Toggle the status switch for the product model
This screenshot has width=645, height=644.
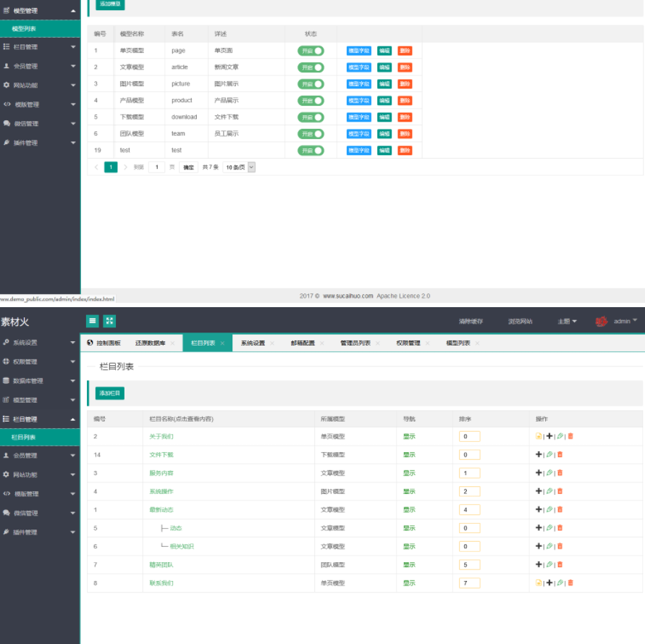tap(311, 101)
